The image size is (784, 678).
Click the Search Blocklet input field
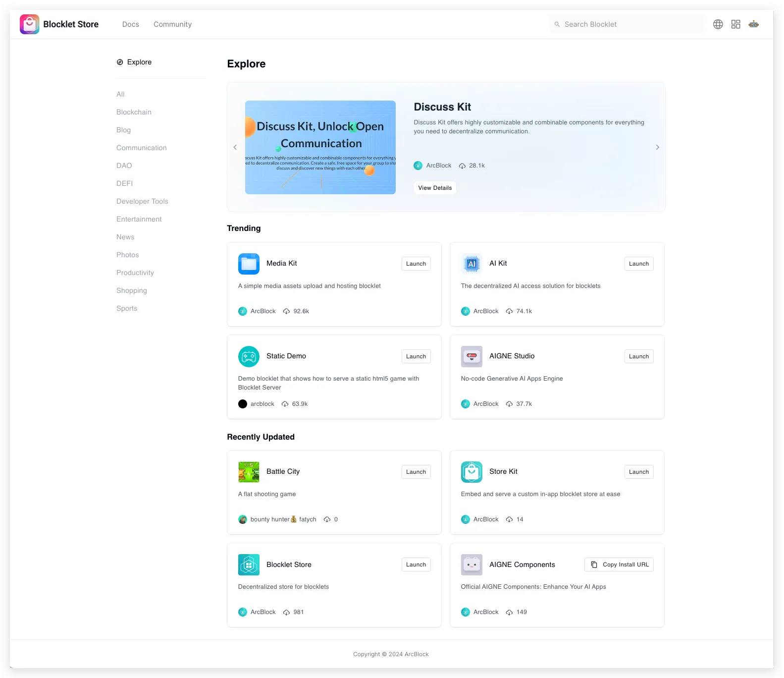pos(629,24)
